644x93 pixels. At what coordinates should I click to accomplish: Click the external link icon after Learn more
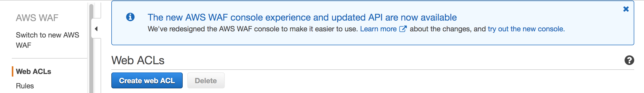click(x=403, y=29)
